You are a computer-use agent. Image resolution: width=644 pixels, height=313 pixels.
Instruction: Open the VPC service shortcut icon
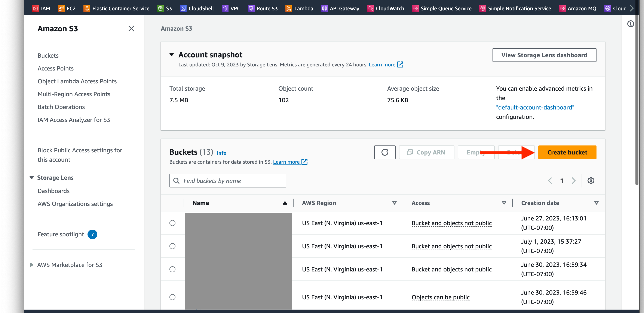tap(225, 8)
